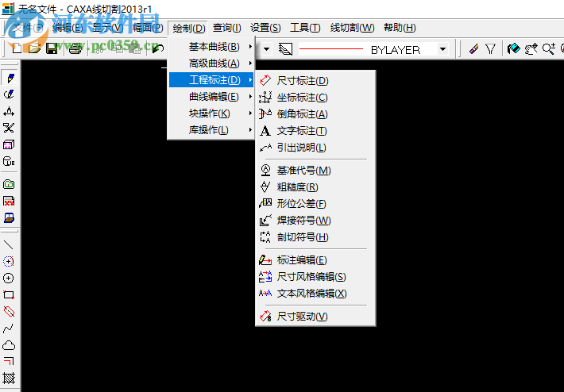Click the blue transfer icon in the left sidebar
Viewport: 564px width, 392px height.
[9, 217]
